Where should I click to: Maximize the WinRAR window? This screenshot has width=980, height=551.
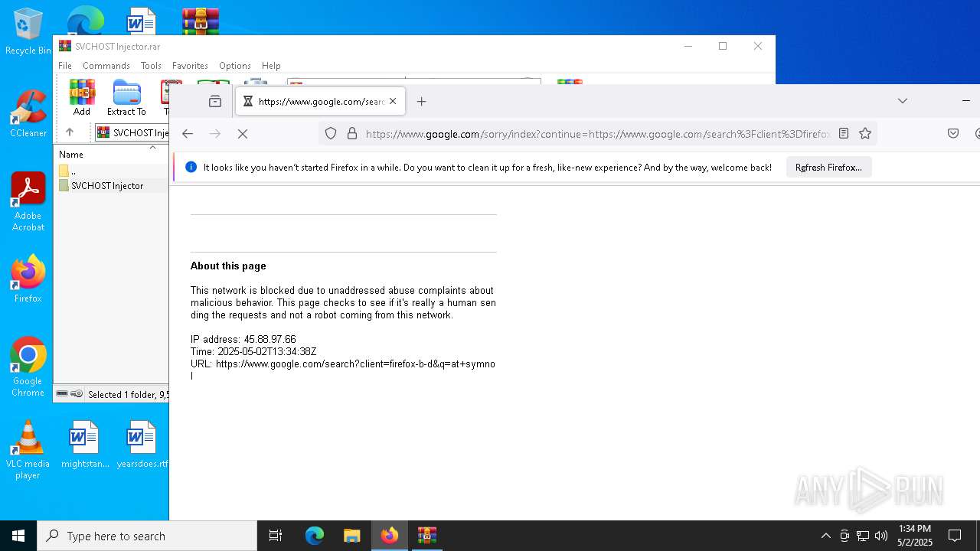pyautogui.click(x=723, y=46)
